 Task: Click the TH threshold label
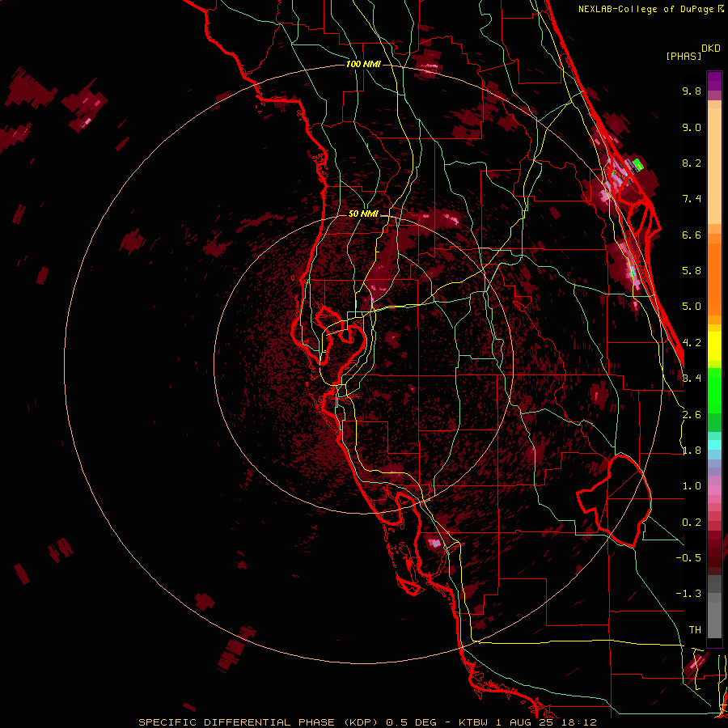tap(695, 629)
